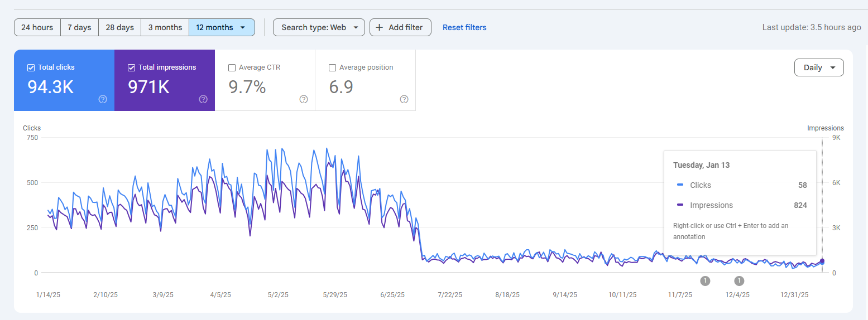
Task: Select the 3 months date range
Action: (165, 27)
